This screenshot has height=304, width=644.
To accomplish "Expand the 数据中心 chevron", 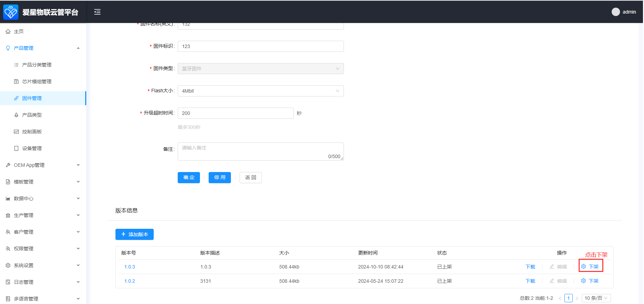I will [78, 198].
